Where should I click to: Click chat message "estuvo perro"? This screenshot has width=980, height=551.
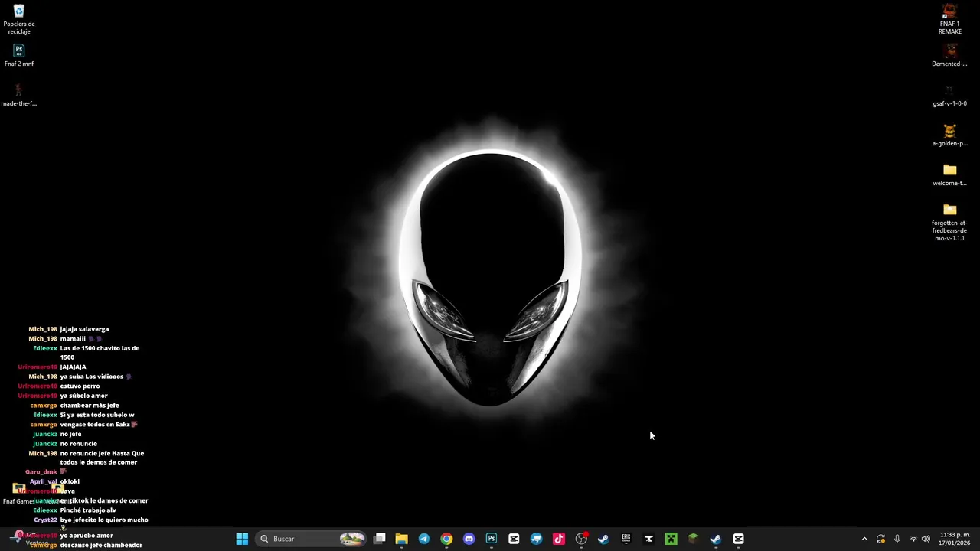[x=80, y=386]
